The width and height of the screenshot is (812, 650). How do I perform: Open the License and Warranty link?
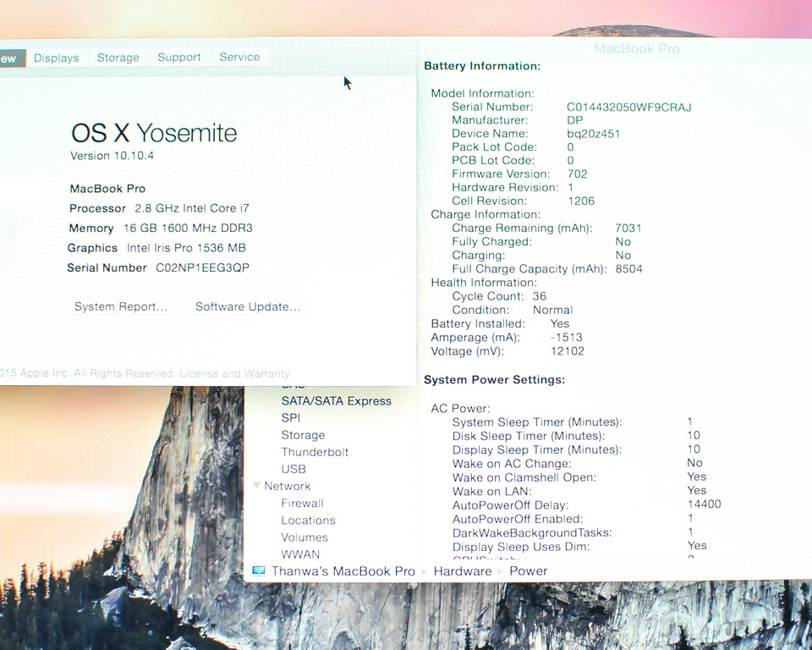point(234,373)
